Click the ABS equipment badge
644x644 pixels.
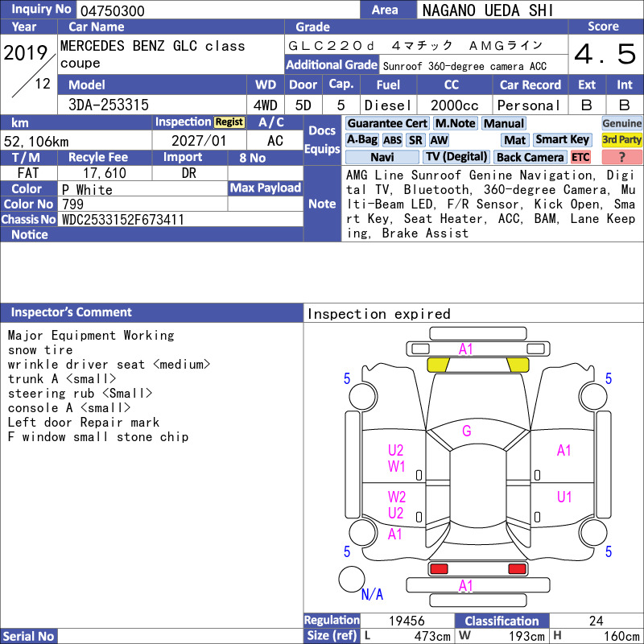tap(393, 140)
